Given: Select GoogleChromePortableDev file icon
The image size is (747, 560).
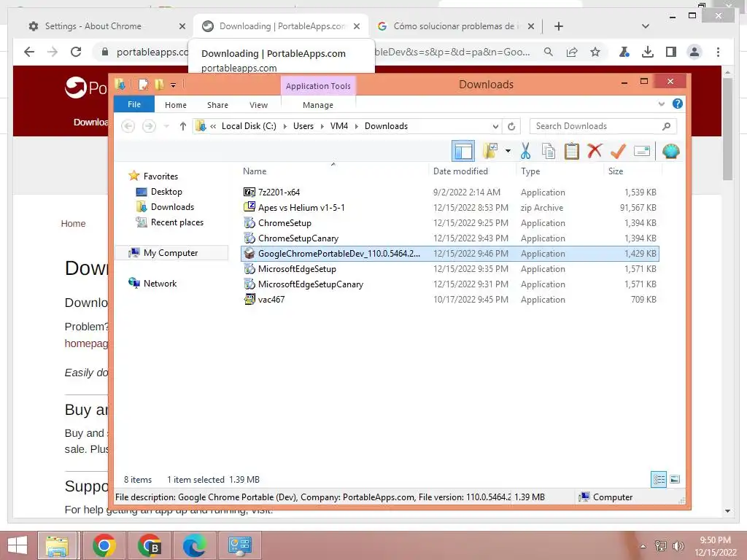Looking at the screenshot, I should 249,253.
